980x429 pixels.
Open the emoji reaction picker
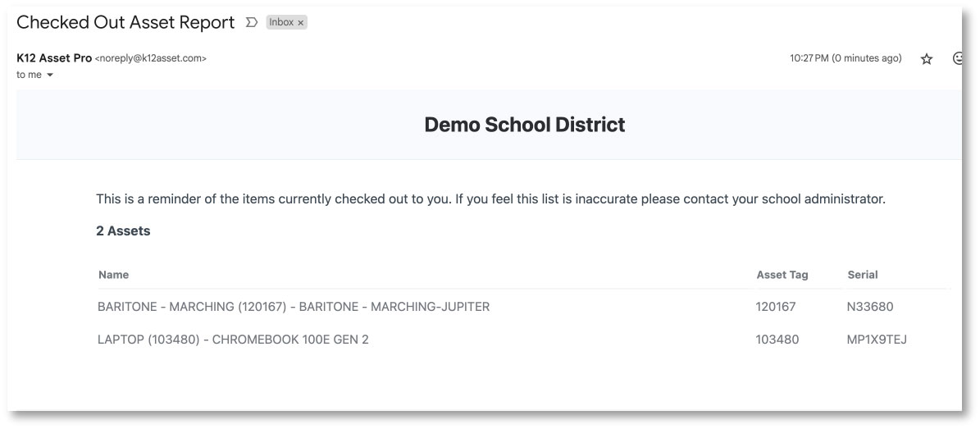pos(957,59)
